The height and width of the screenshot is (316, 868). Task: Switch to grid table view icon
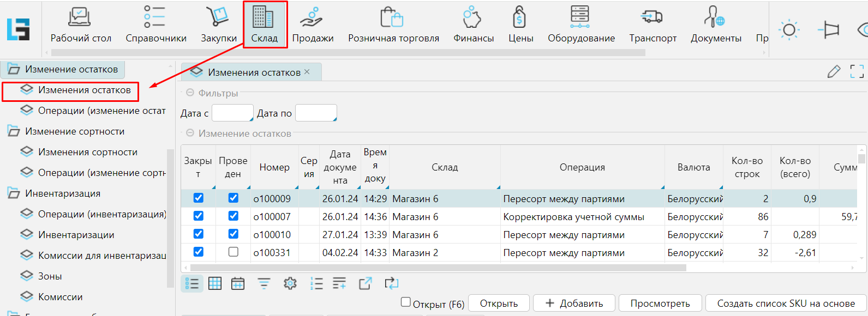click(215, 283)
